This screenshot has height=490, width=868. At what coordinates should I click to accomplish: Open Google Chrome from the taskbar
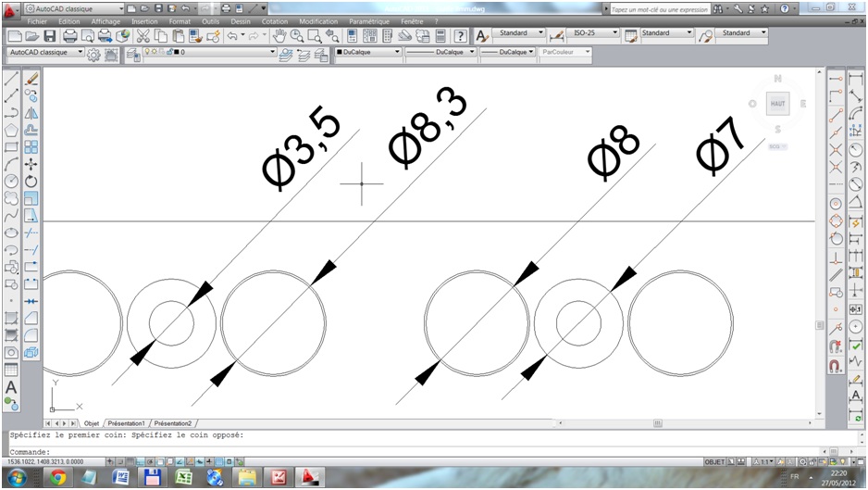coord(57,477)
